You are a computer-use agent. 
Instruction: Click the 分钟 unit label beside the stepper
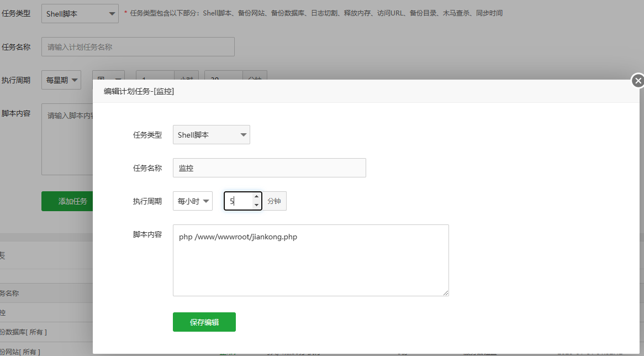(x=274, y=201)
